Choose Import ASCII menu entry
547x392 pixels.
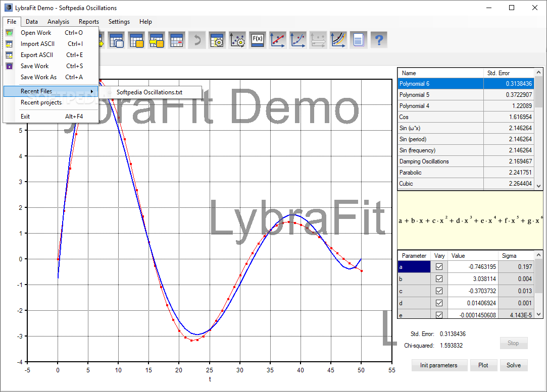(51, 44)
